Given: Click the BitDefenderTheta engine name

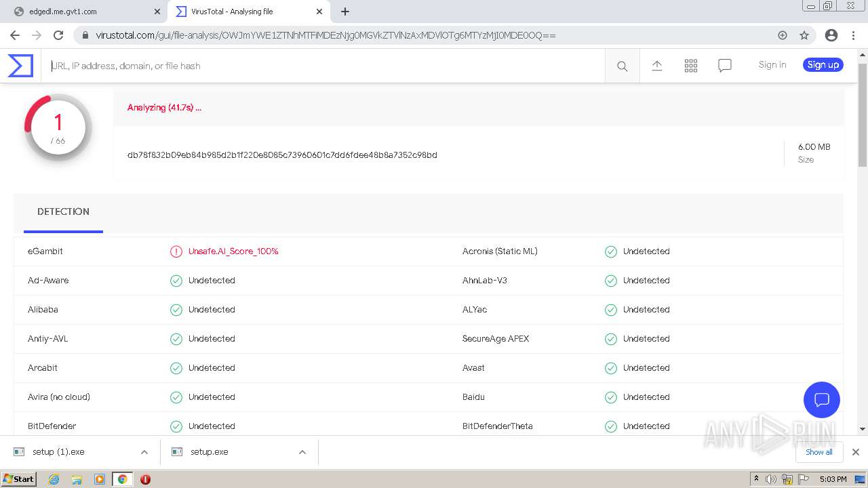Looking at the screenshot, I should [498, 426].
